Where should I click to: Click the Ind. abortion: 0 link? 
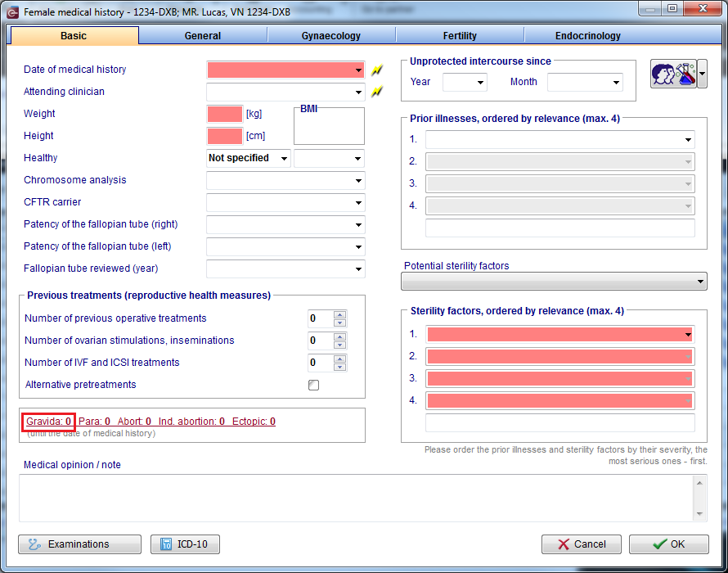click(191, 422)
